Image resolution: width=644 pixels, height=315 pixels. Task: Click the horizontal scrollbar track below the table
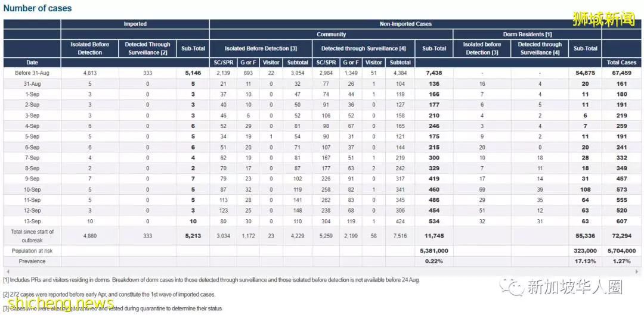pos(322,272)
